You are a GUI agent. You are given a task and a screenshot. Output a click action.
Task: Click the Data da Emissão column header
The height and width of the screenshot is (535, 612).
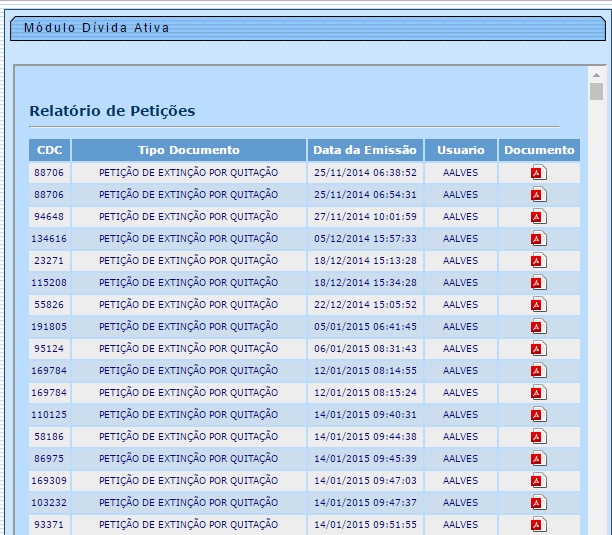(x=365, y=150)
